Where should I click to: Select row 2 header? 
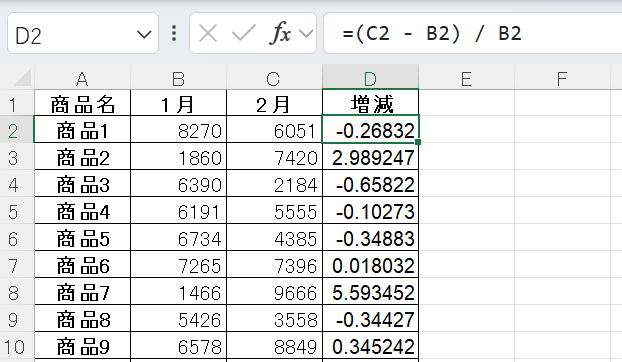[x=17, y=130]
